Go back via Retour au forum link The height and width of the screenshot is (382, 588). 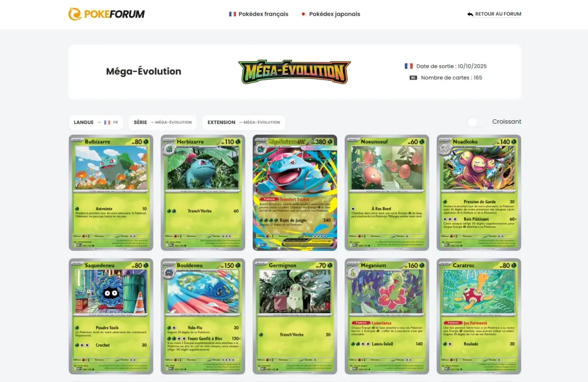[x=495, y=14]
